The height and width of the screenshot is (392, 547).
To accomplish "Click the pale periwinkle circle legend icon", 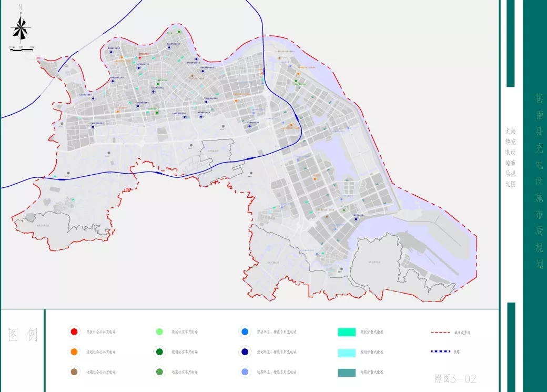I will (245, 372).
